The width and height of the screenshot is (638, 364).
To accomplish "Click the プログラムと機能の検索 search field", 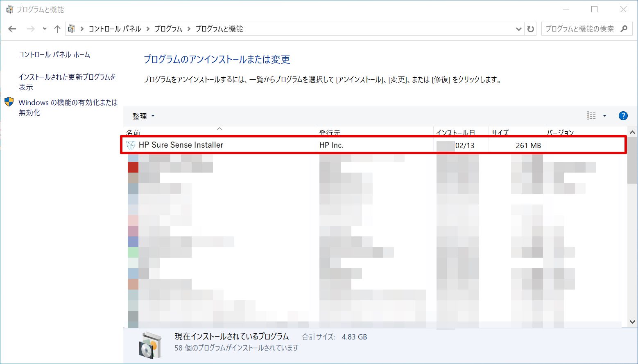I will (x=579, y=29).
